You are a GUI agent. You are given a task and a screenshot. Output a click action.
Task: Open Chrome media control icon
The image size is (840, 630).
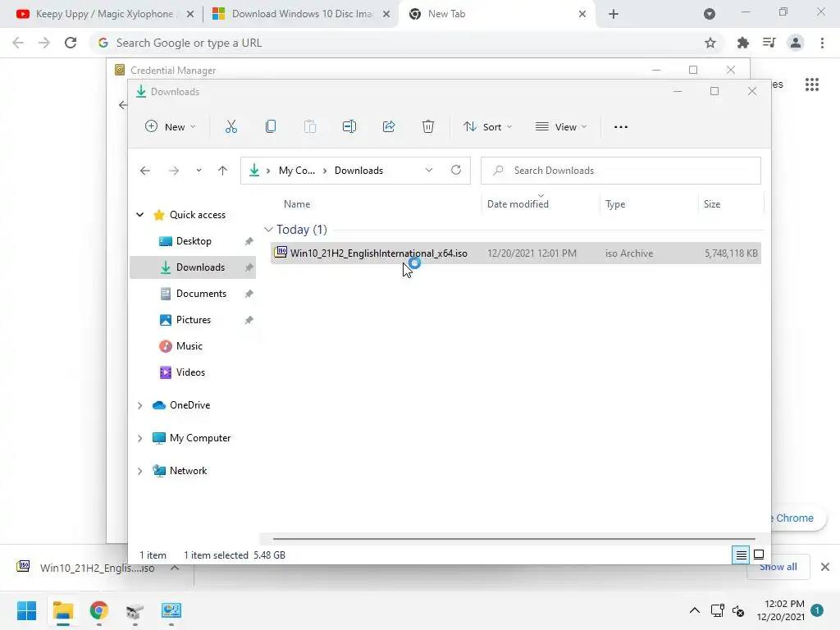(x=769, y=43)
